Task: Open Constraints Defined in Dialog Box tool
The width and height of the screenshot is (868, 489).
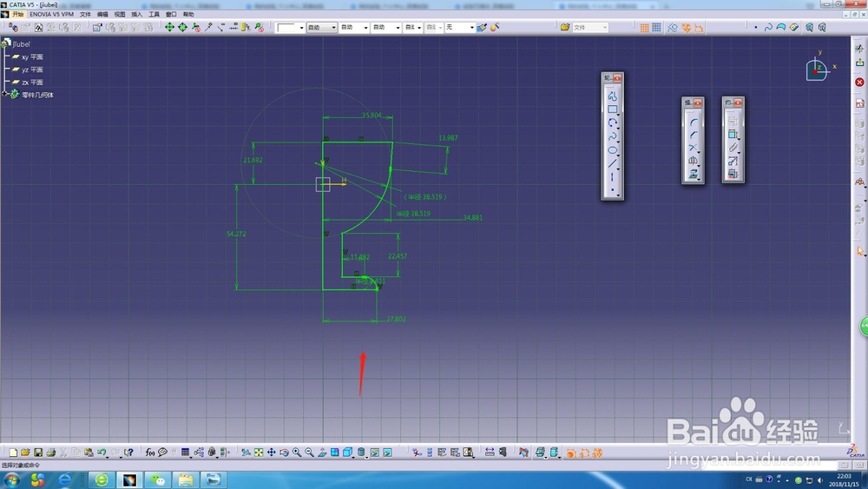Action: (733, 122)
